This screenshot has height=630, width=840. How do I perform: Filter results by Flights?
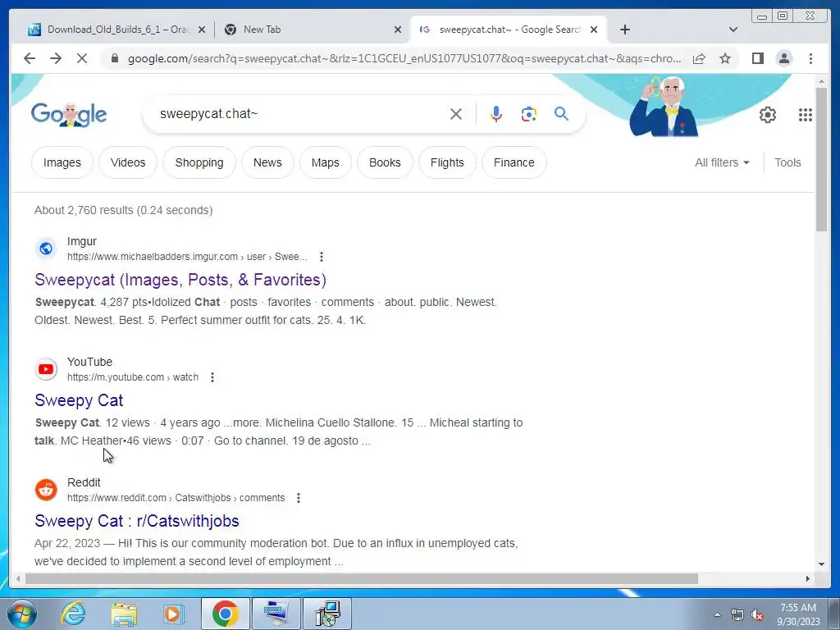pos(447,162)
